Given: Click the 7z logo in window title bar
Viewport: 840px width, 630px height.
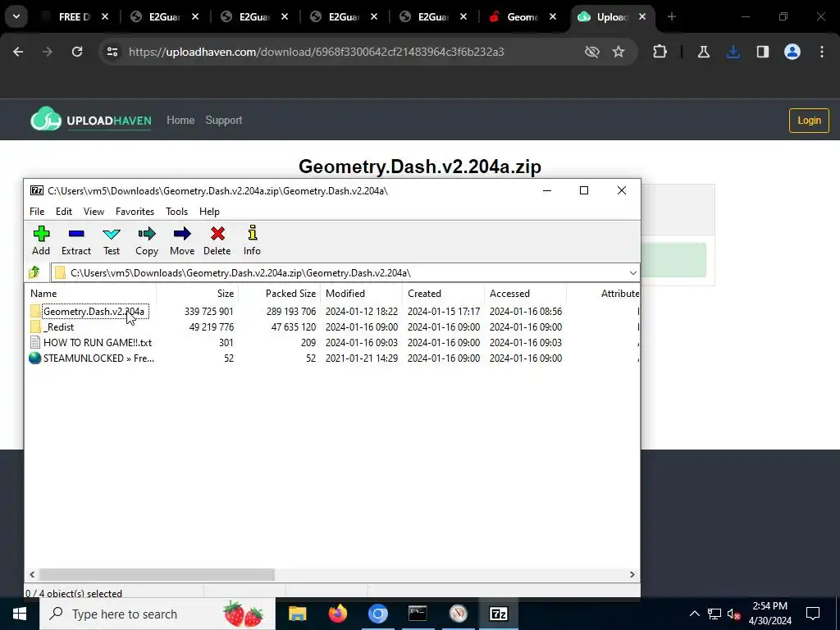Looking at the screenshot, I should [x=37, y=190].
